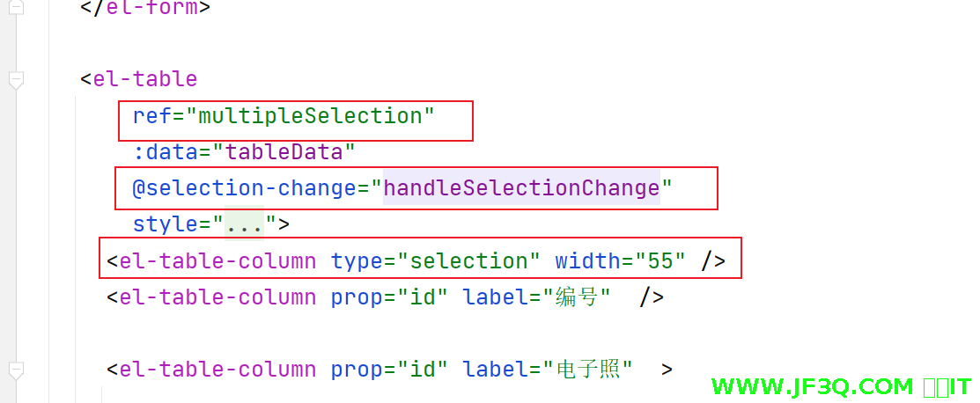
Task: Collapse the el-table fold marker in gutter
Action: pos(16,80)
